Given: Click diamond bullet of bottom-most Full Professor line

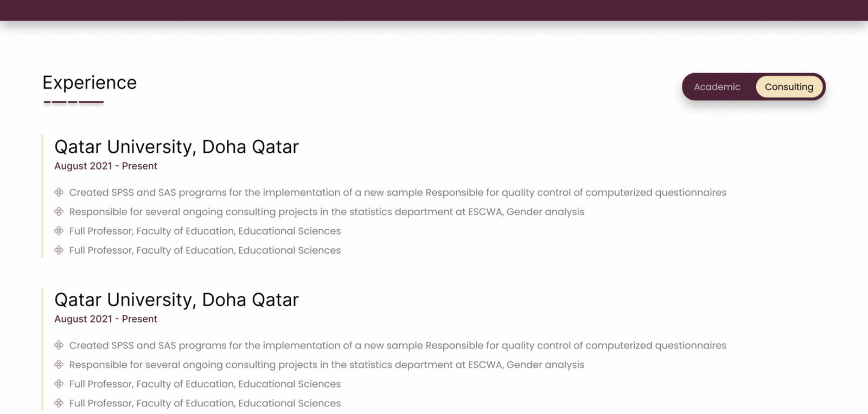Looking at the screenshot, I should 59,403.
